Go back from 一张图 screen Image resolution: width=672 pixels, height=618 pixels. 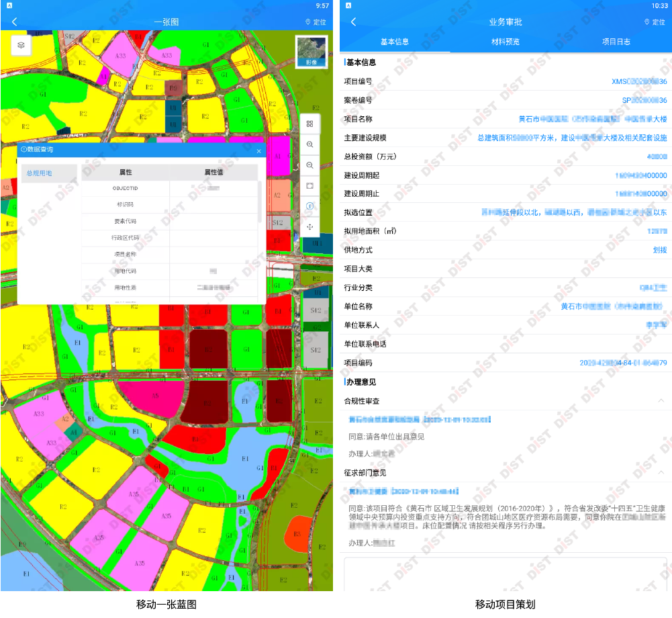click(x=15, y=22)
